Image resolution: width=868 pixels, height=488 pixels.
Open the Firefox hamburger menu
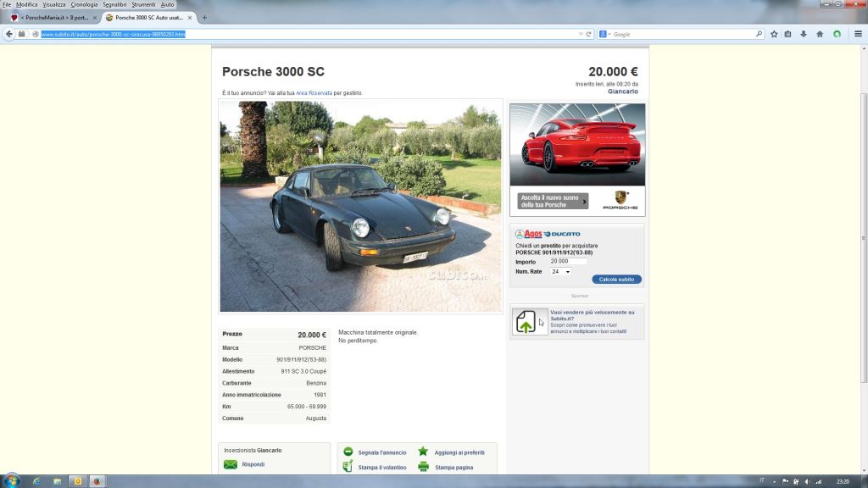click(x=858, y=34)
